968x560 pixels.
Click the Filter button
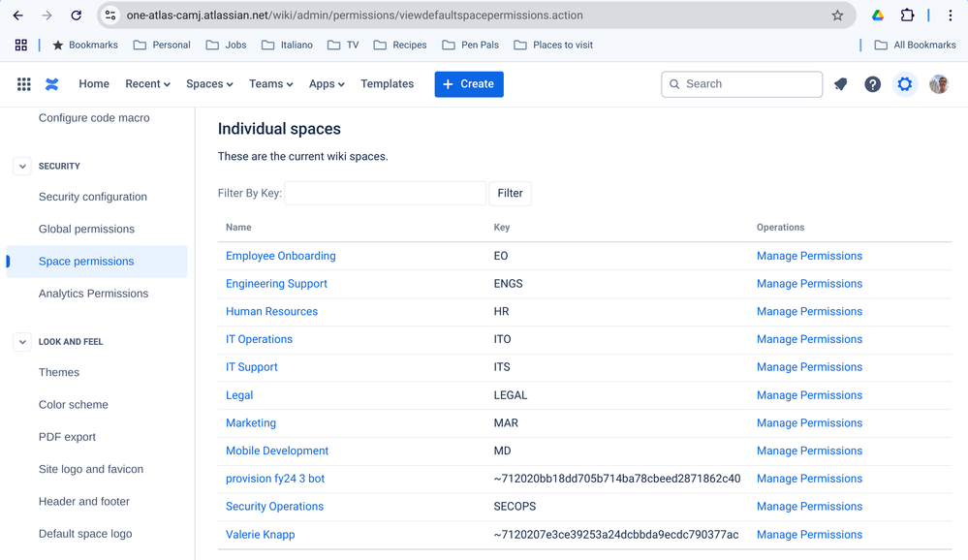pyautogui.click(x=510, y=193)
